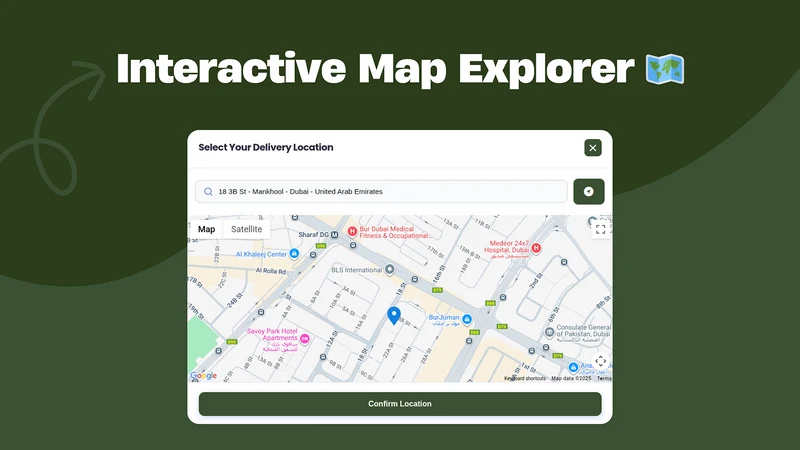Viewport: 800px width, 450px height.
Task: Click the Savoy Park Hotel Apartments label
Action: tap(272, 341)
